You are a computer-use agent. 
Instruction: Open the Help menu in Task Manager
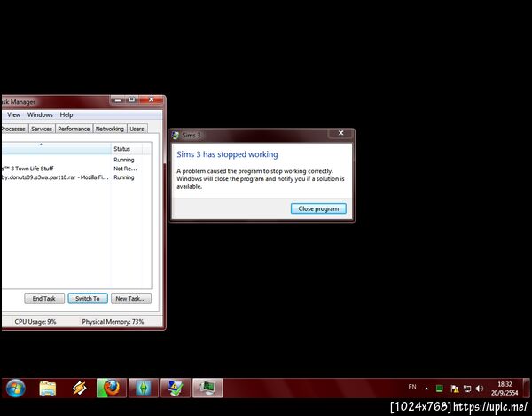tap(66, 114)
